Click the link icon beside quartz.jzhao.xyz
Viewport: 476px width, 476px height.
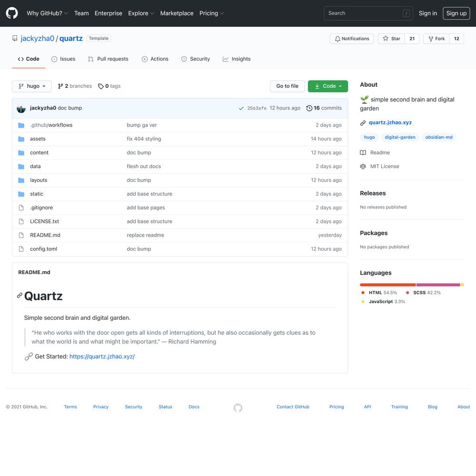[x=363, y=123]
